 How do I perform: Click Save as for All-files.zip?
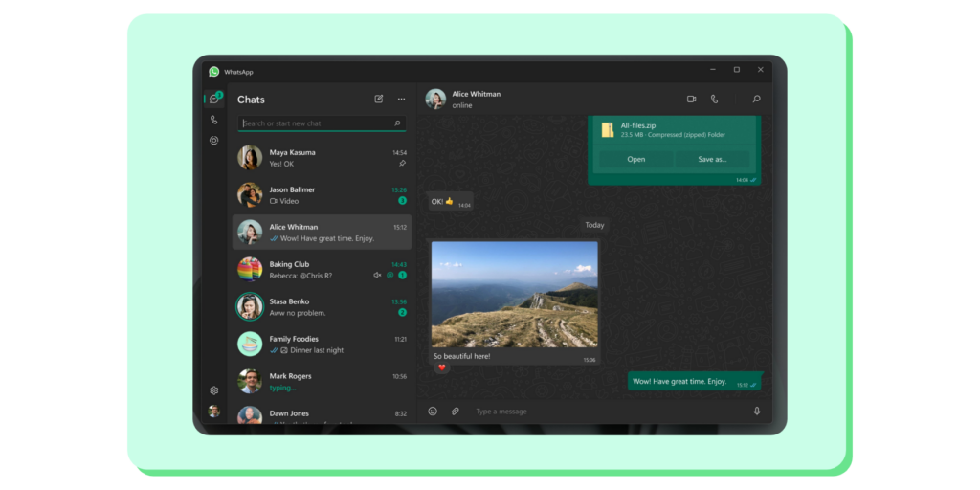(712, 160)
